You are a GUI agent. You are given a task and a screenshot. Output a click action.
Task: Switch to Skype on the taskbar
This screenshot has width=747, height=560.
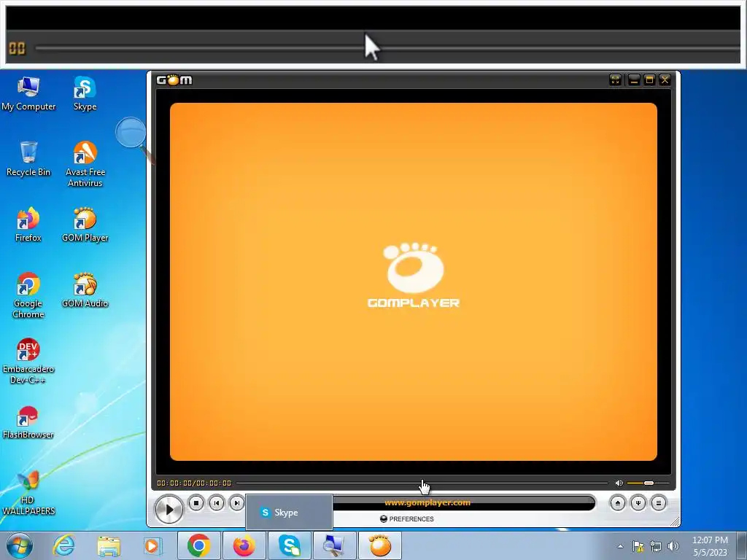coord(289,545)
